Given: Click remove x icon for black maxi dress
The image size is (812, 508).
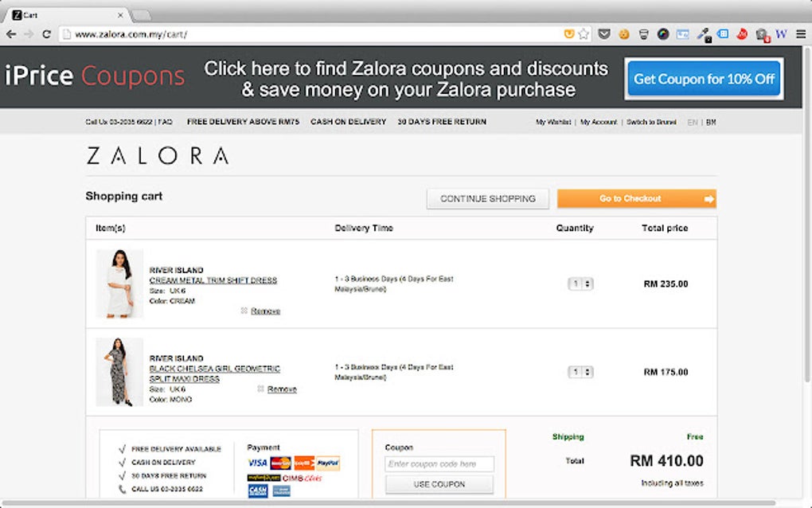Looking at the screenshot, I should 260,389.
